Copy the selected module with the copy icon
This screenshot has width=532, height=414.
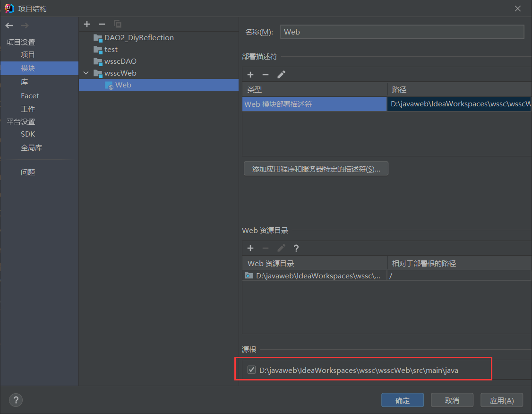click(x=117, y=24)
